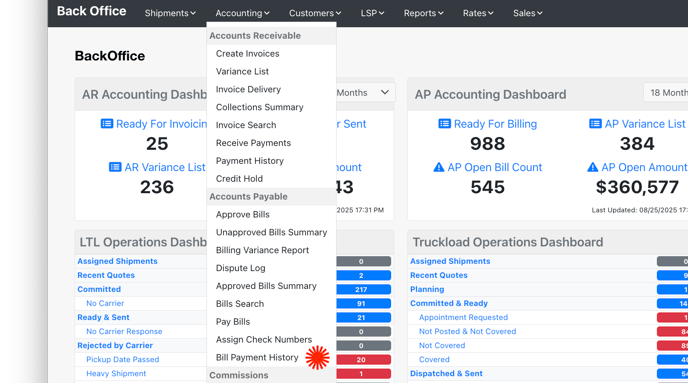Image resolution: width=688 pixels, height=383 pixels.
Task: Open LTL Committed link
Action: coord(99,289)
